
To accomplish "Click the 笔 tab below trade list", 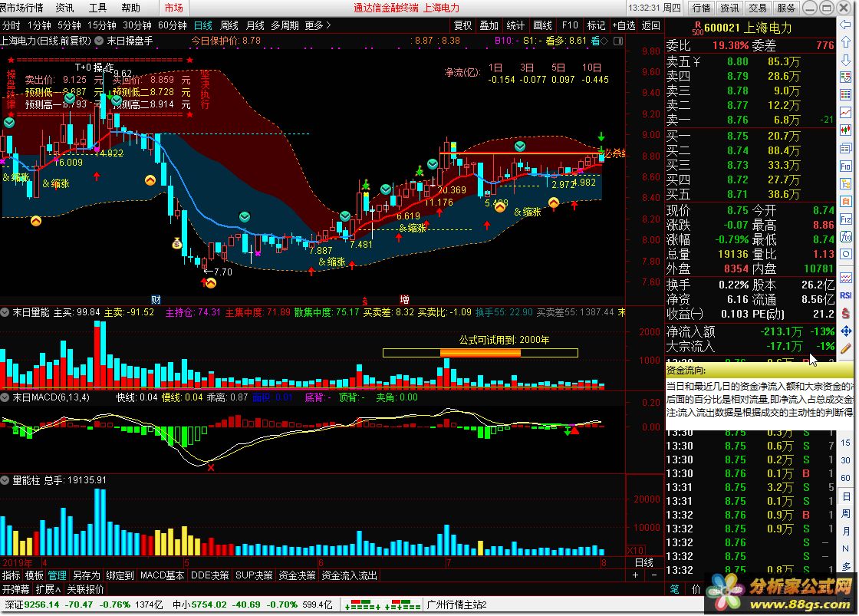I will click(x=674, y=588).
